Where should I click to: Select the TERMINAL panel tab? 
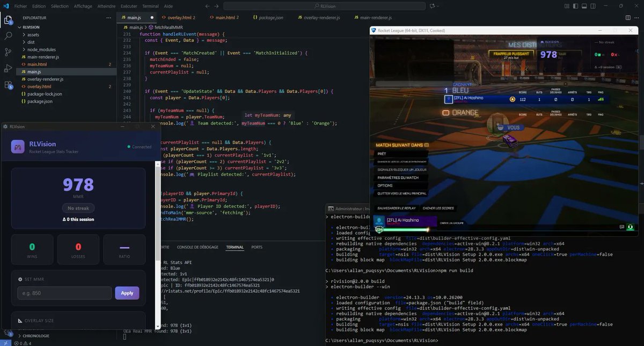pyautogui.click(x=235, y=247)
